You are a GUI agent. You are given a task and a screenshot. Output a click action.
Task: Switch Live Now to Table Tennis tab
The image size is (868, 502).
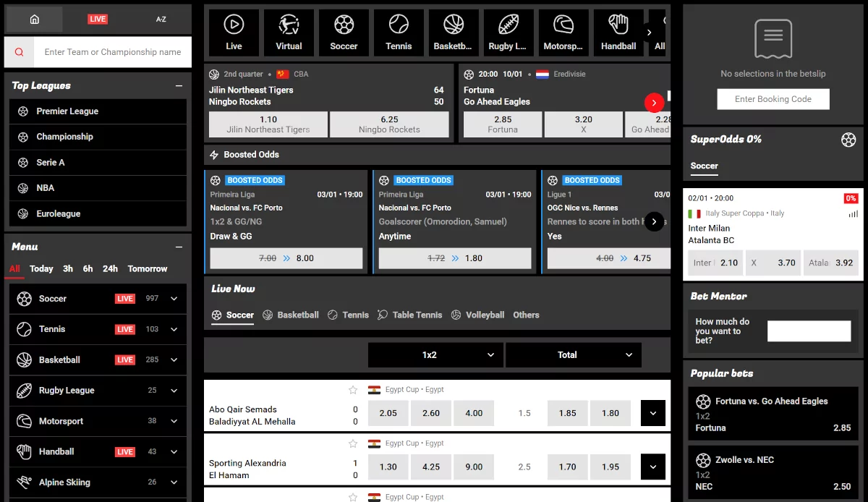(x=409, y=315)
